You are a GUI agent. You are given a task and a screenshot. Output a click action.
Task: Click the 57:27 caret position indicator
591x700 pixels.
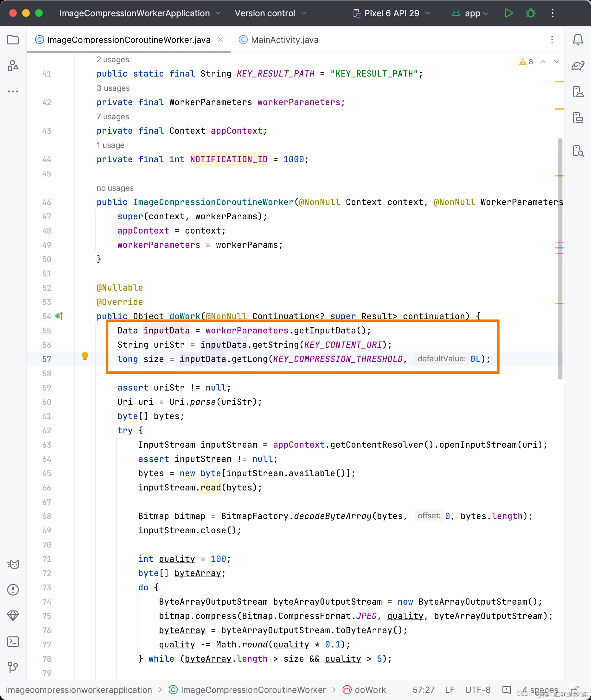[424, 690]
